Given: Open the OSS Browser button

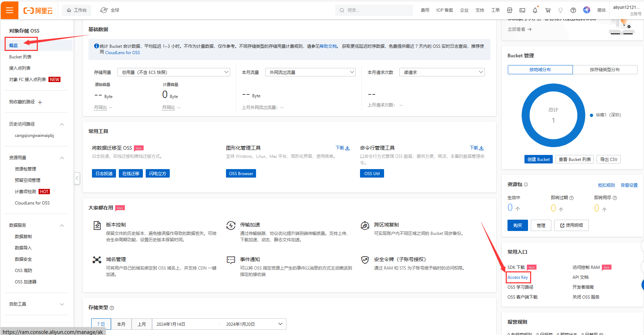Looking at the screenshot, I should pyautogui.click(x=241, y=173).
